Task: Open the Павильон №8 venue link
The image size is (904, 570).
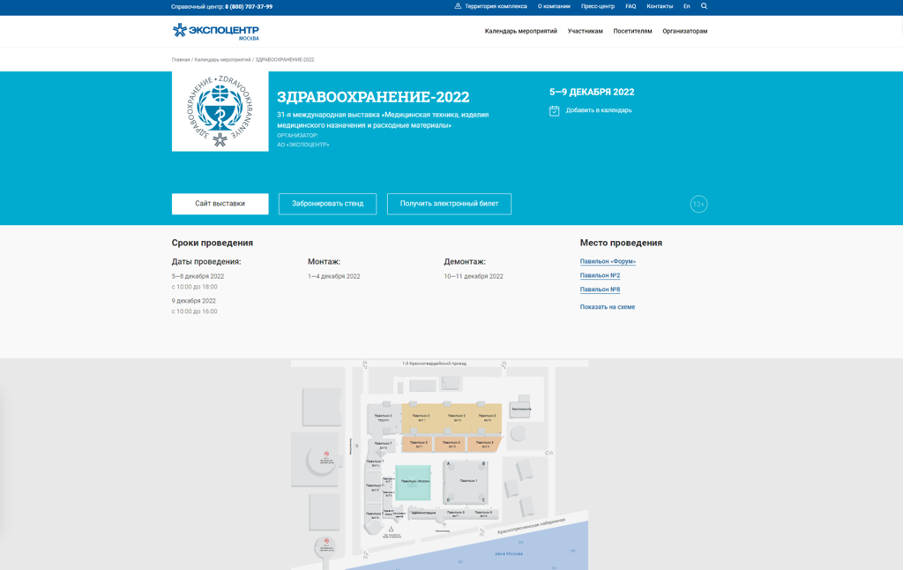Action: point(600,289)
